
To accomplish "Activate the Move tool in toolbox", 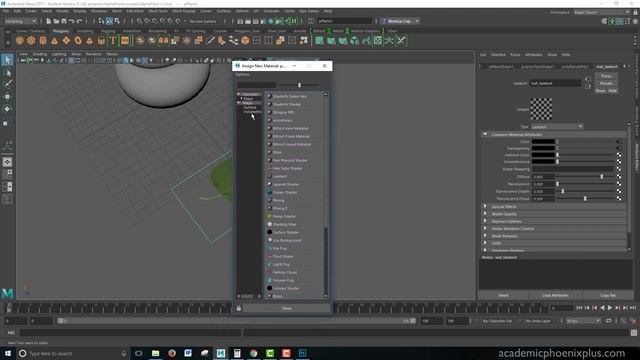I will [7, 97].
